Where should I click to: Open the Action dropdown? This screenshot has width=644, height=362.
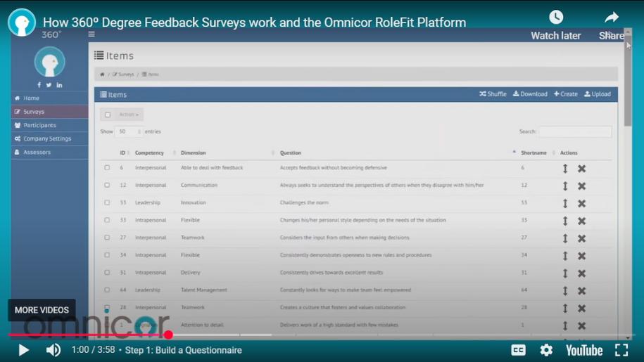(x=129, y=115)
